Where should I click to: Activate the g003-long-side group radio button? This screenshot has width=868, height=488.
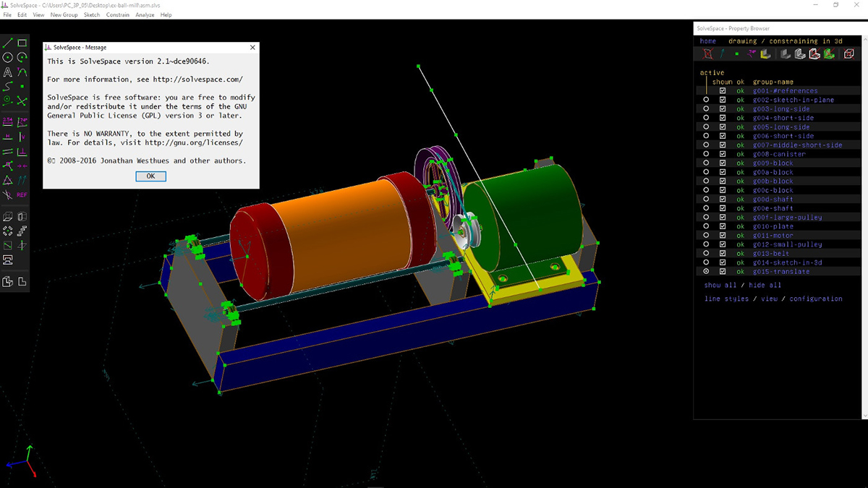707,109
